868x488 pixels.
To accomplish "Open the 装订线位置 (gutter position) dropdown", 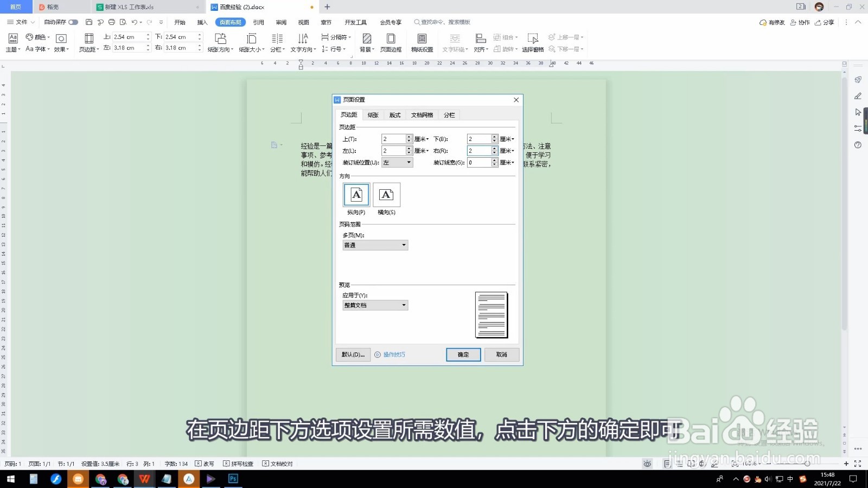I will tap(397, 162).
